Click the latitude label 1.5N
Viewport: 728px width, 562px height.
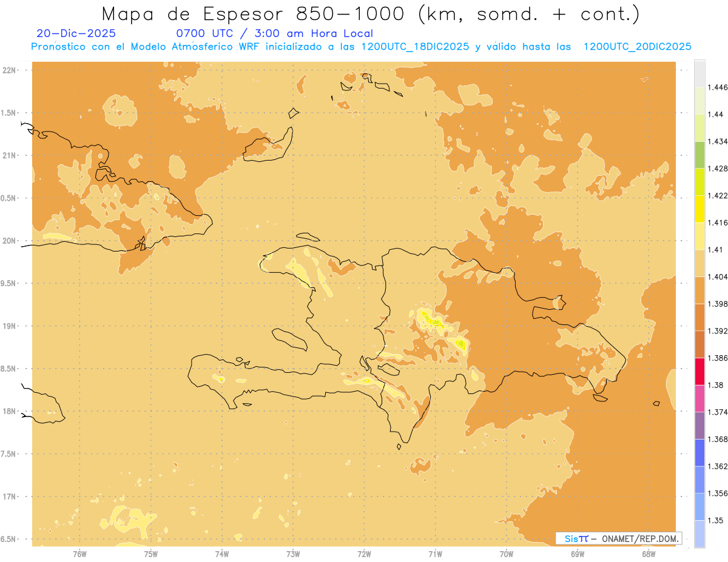coord(8,113)
